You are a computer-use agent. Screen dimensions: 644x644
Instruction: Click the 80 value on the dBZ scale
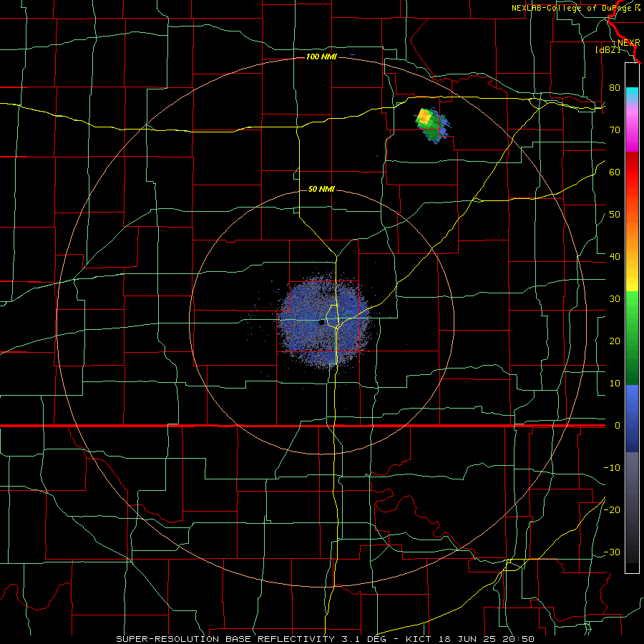coord(615,87)
